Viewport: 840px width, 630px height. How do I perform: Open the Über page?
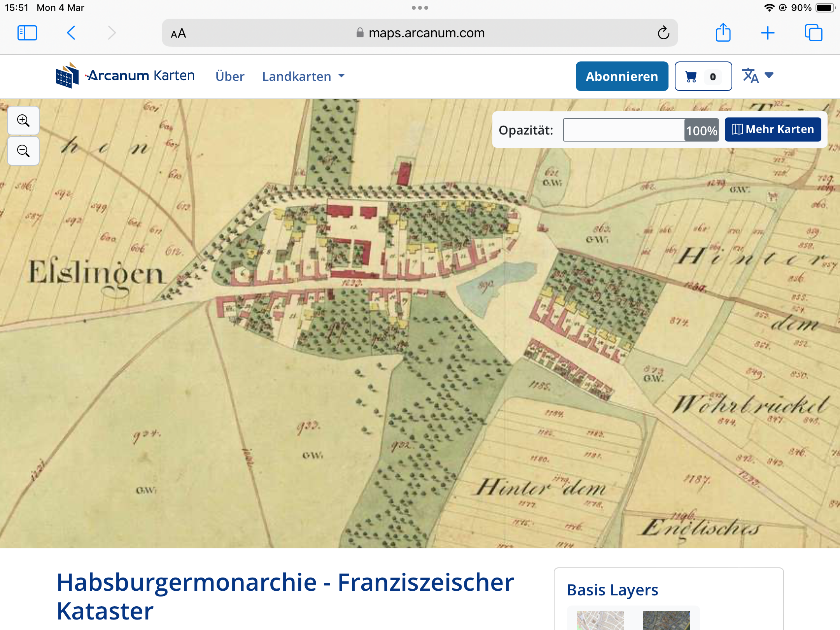[x=230, y=77]
